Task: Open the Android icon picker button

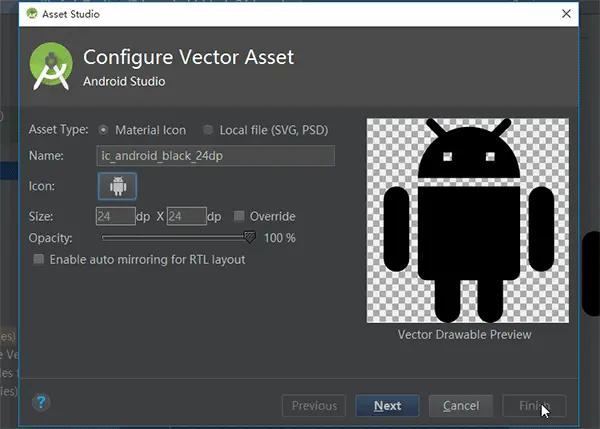Action: [117, 186]
